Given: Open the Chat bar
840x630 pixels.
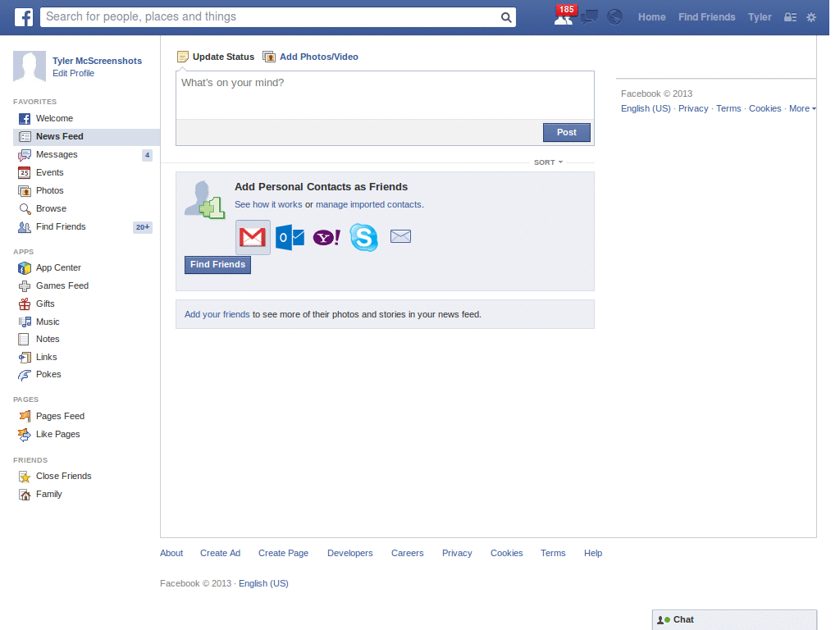Looking at the screenshot, I should pos(734,620).
